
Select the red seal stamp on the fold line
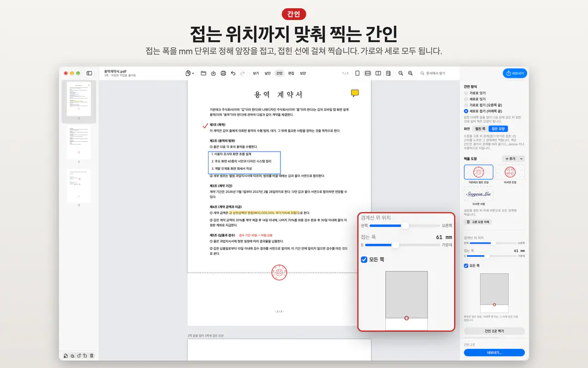click(x=279, y=272)
